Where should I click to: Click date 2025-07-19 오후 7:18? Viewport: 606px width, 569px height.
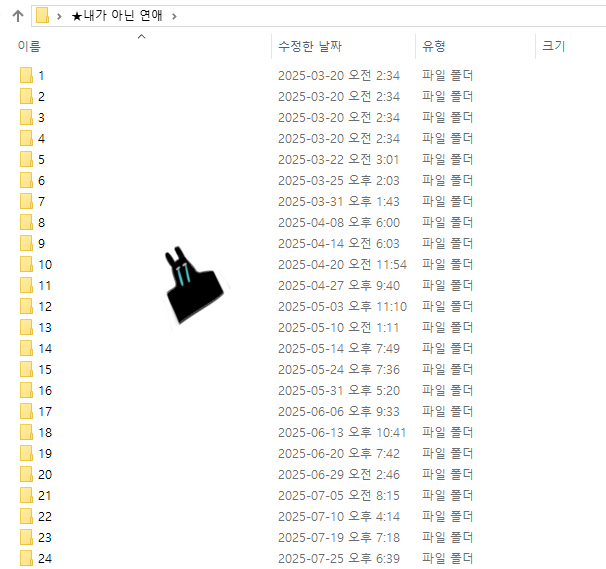[339, 537]
